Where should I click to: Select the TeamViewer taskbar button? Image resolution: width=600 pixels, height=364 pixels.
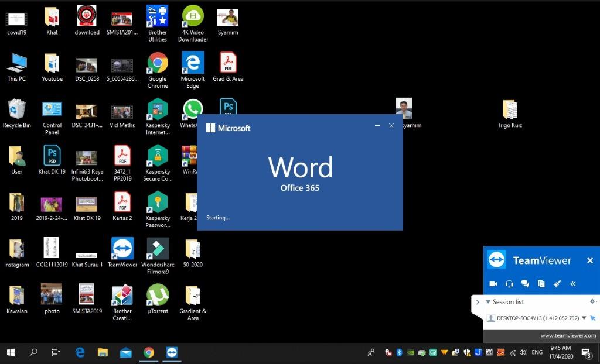coord(172,352)
